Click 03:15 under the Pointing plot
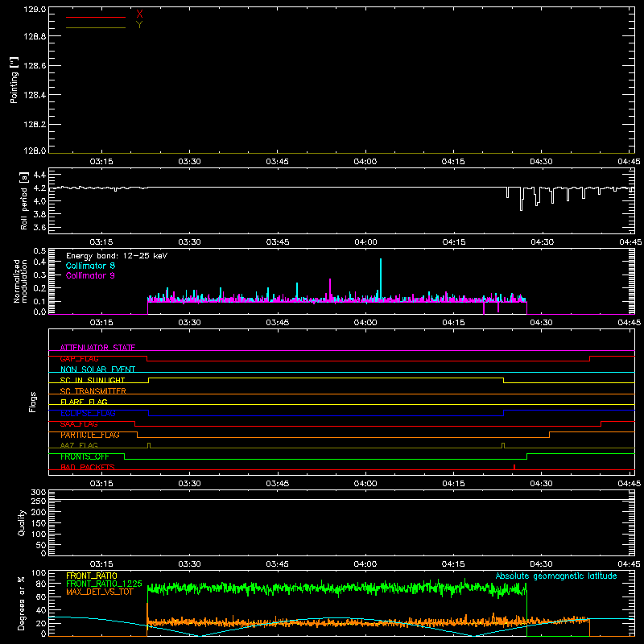Viewport: 644px width, 644px height. tap(101, 162)
